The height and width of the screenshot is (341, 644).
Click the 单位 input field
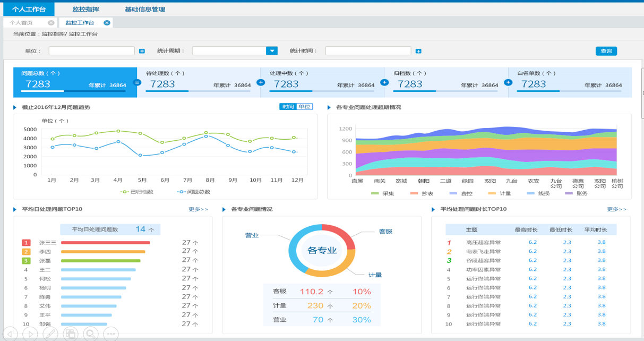tap(91, 51)
